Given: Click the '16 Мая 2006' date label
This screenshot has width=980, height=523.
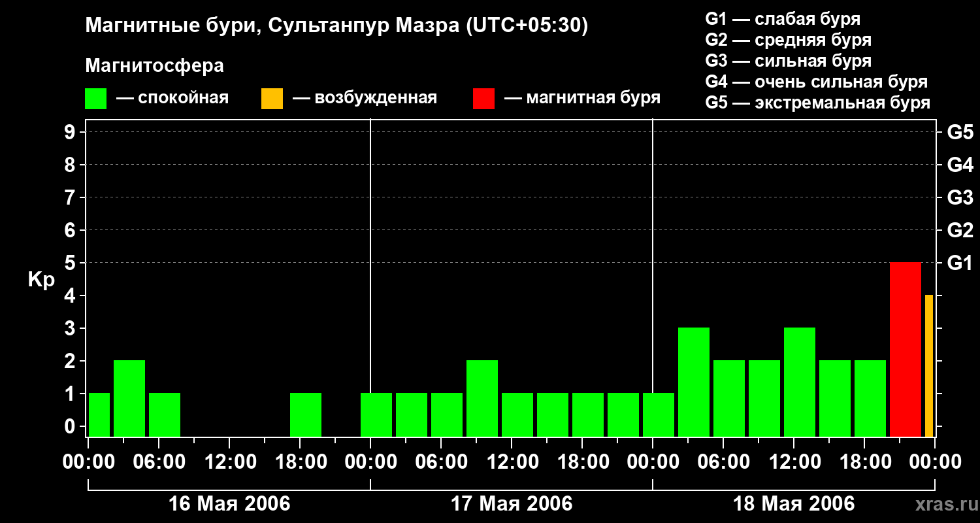Looking at the screenshot, I should (x=229, y=503).
